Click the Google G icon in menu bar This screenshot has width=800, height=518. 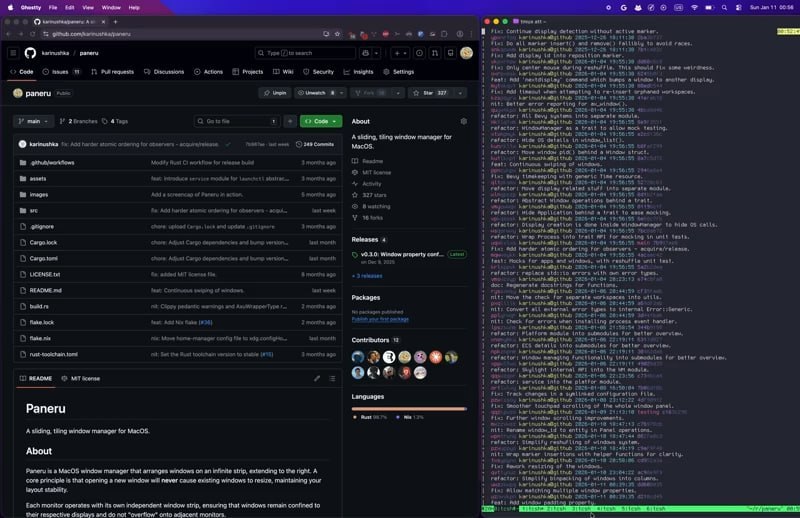click(623, 8)
